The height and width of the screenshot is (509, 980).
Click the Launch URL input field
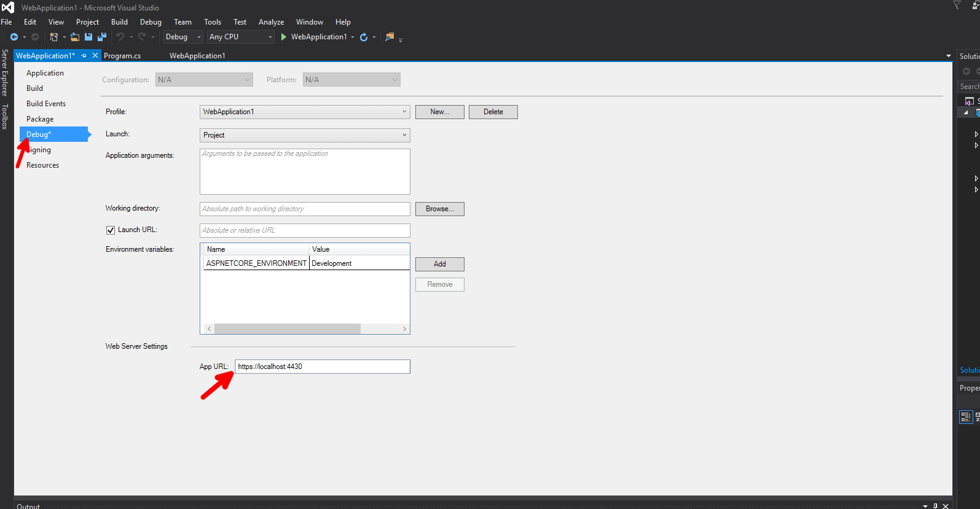coord(305,230)
